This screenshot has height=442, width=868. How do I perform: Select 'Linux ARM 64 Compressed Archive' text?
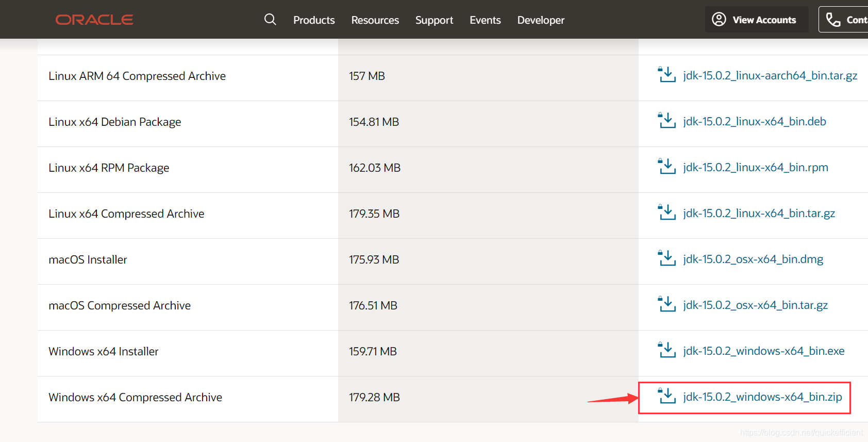[x=137, y=76]
